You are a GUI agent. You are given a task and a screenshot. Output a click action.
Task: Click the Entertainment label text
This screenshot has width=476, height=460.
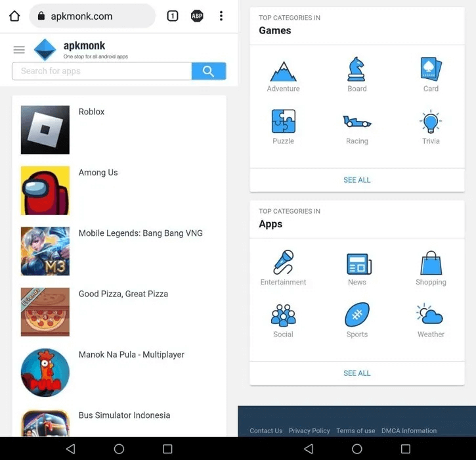click(283, 283)
